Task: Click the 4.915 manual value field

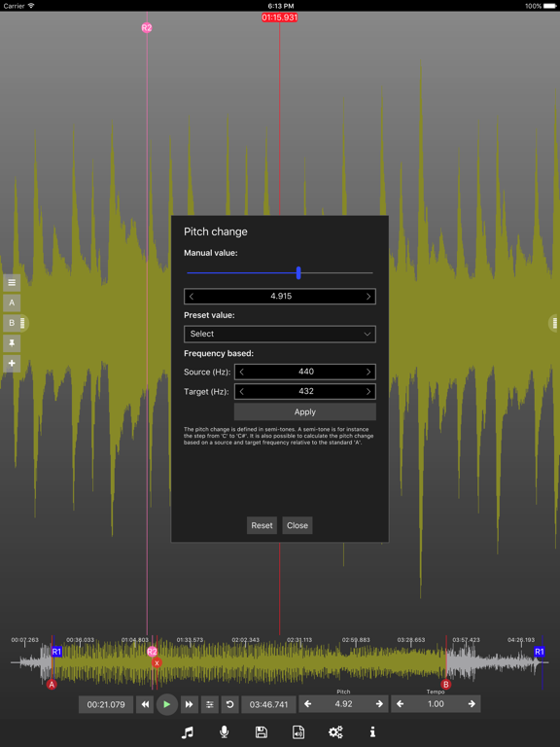Action: (280, 297)
